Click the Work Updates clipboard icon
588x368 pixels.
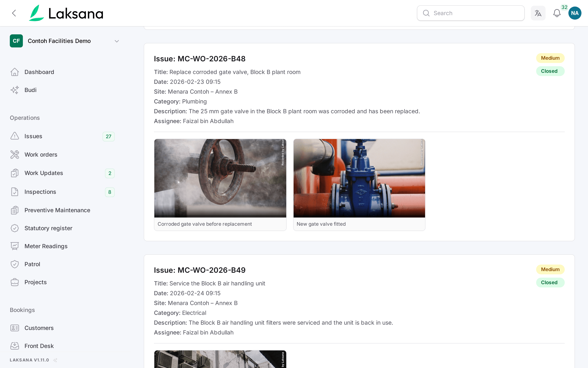14,173
